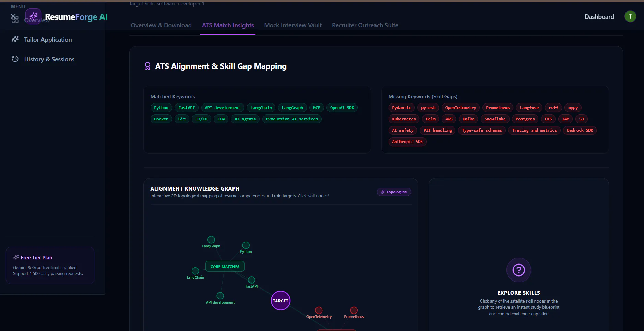Screen dimensions: 644x331
Task: Click the "Docker" keyword chip
Action: pyautogui.click(x=161, y=119)
